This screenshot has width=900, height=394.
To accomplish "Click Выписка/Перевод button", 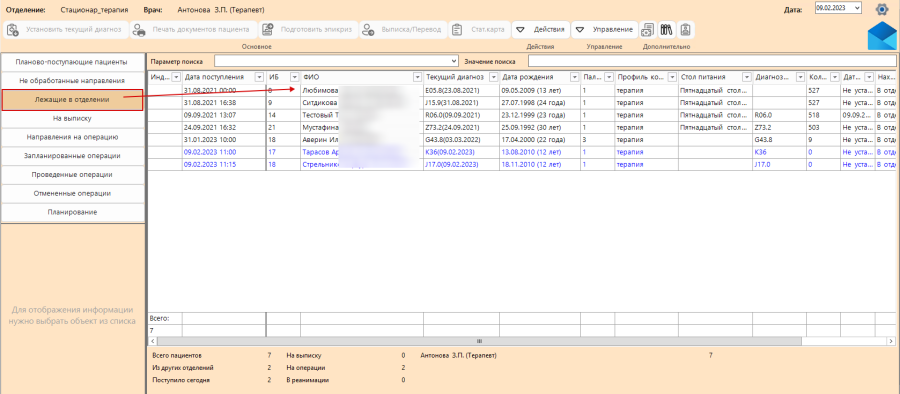I will click(x=403, y=30).
